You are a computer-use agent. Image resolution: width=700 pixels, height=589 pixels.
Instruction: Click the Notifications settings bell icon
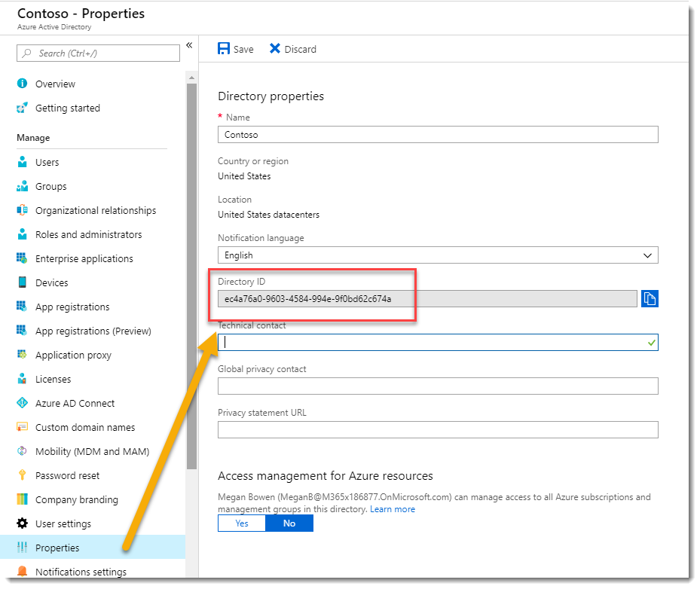22,571
